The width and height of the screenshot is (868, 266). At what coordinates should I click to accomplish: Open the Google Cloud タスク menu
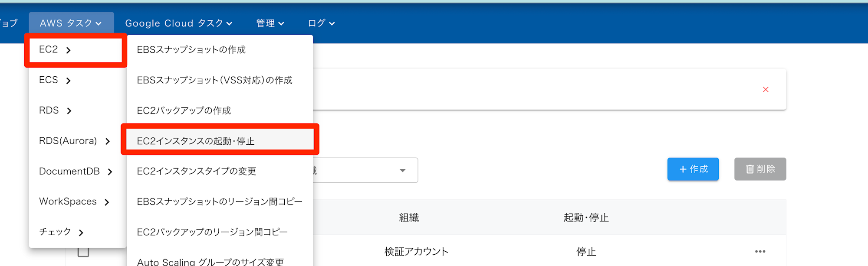pos(178,23)
